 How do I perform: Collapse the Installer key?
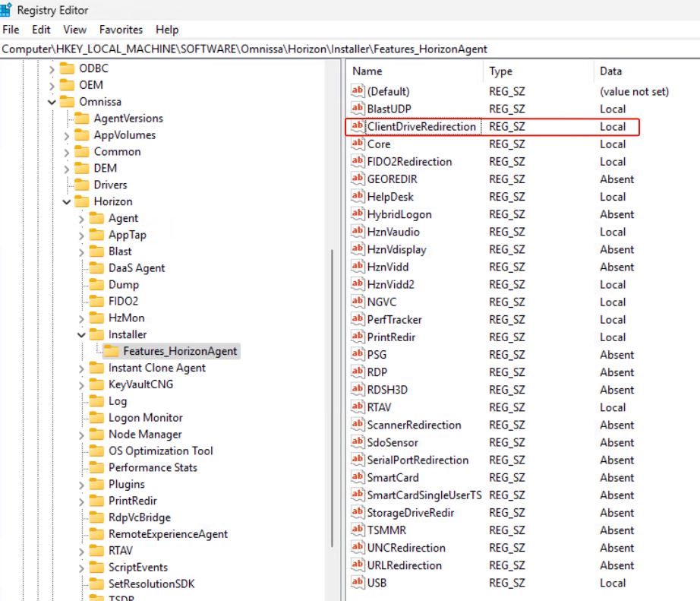point(81,335)
